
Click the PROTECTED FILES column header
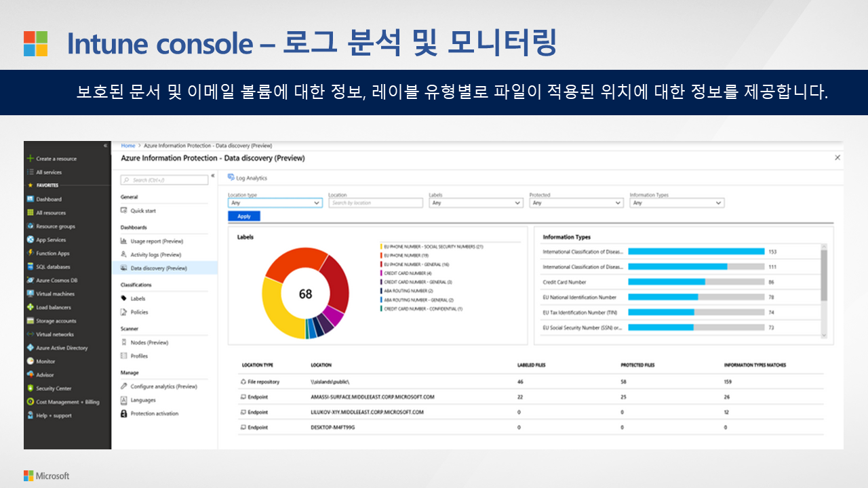tap(637, 365)
